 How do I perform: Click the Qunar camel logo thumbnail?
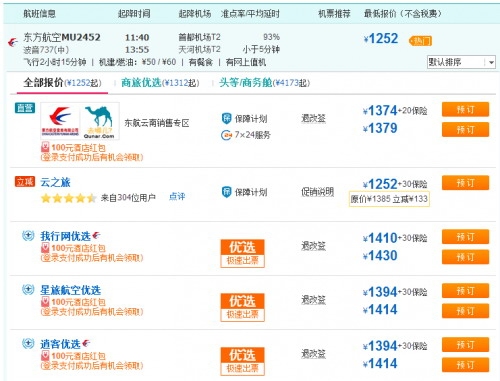click(99, 122)
